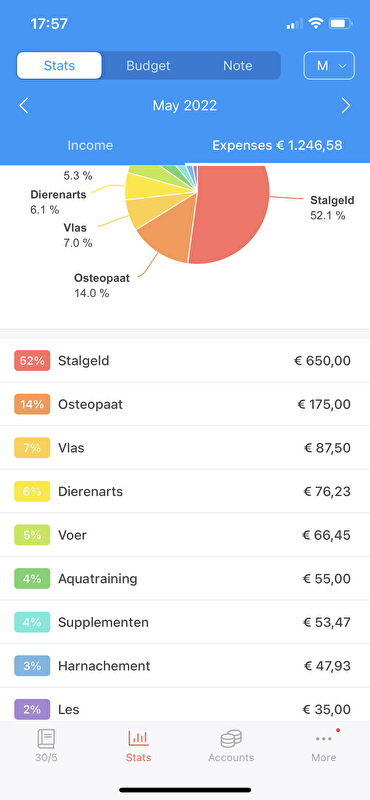Open the Osteopaat € 175,00 entry
The width and height of the screenshot is (370, 800).
[185, 405]
